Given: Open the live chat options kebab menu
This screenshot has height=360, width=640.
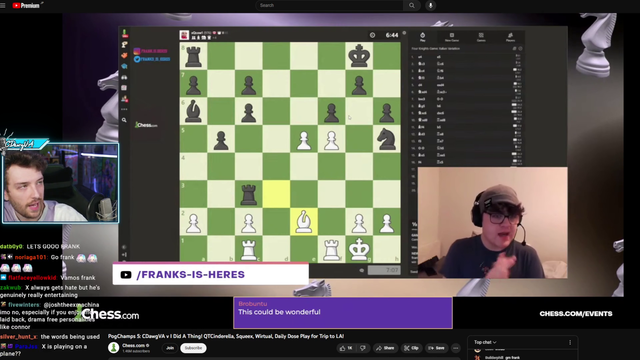Looking at the screenshot, I should click(570, 342).
